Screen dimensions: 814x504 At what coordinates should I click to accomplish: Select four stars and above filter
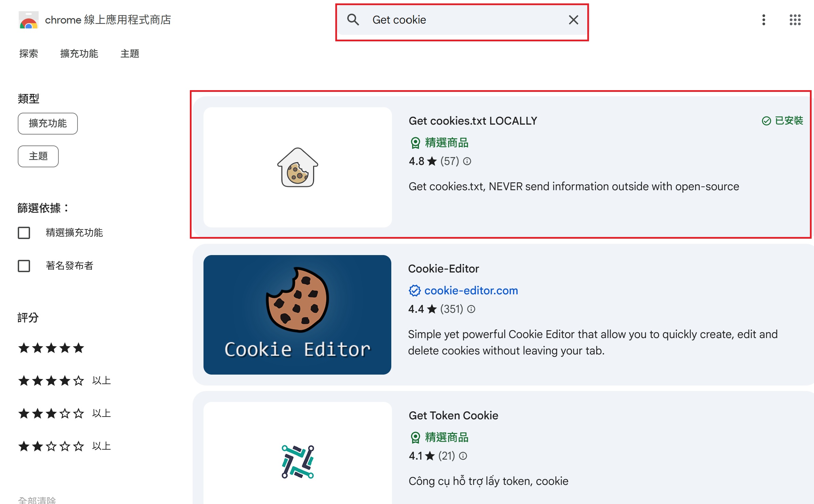[x=65, y=380]
